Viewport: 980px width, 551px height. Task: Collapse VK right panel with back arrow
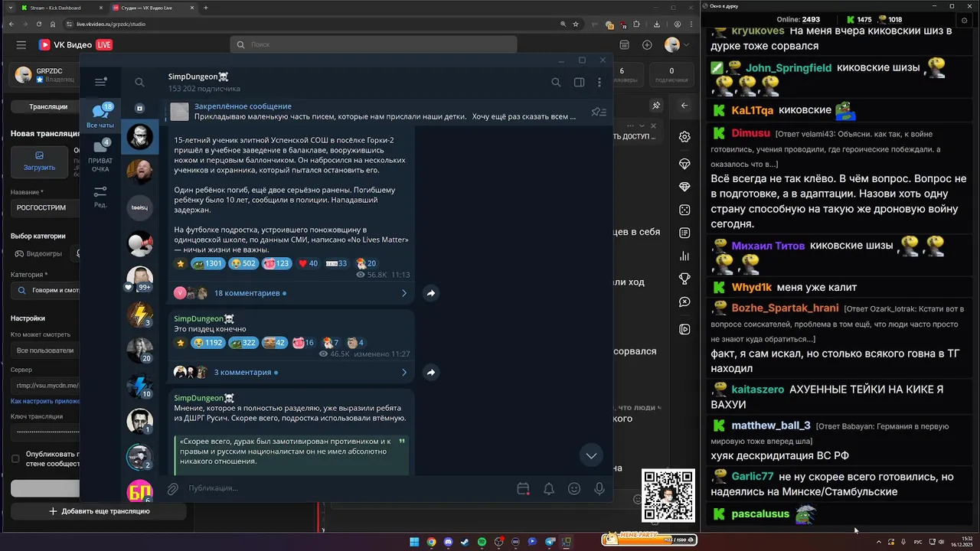(x=684, y=106)
